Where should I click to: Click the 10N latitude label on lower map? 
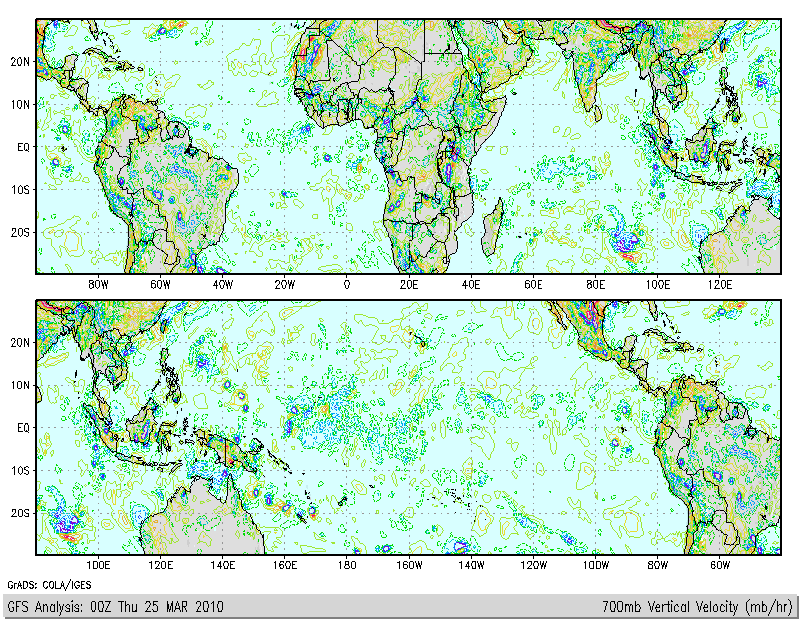tap(20, 385)
